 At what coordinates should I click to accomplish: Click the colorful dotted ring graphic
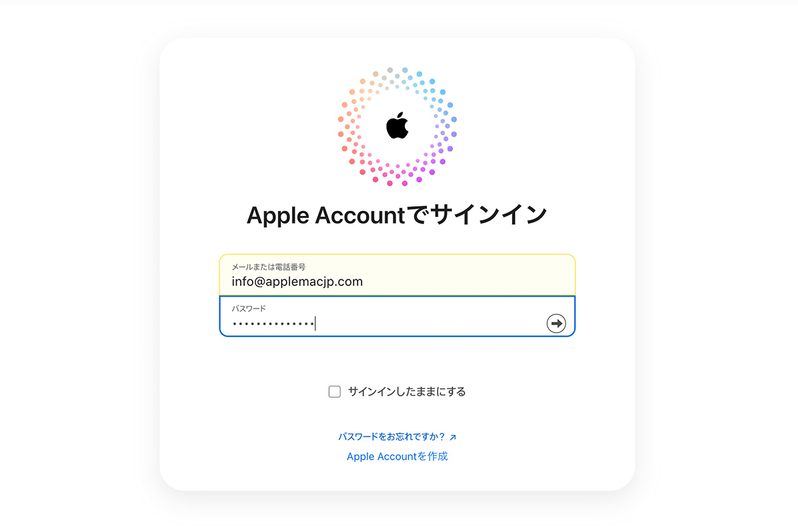click(x=397, y=126)
